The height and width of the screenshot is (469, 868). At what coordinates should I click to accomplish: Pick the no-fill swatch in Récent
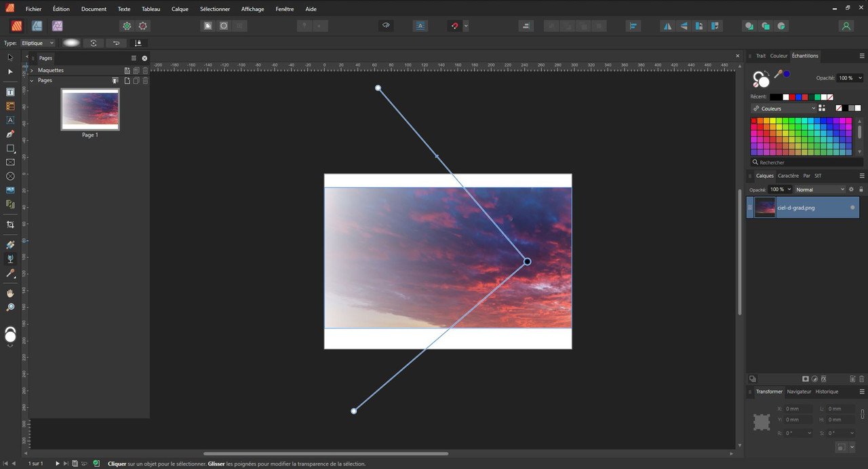coord(830,97)
